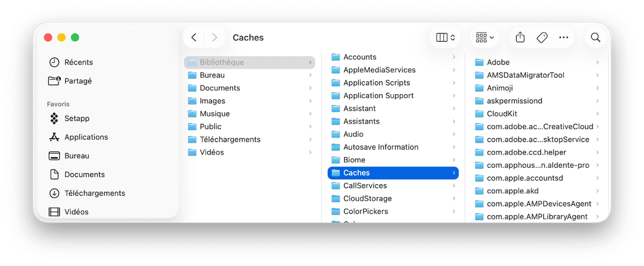Open the Documents folder in first column
Image resolution: width=644 pixels, height=266 pixels.
pos(220,88)
